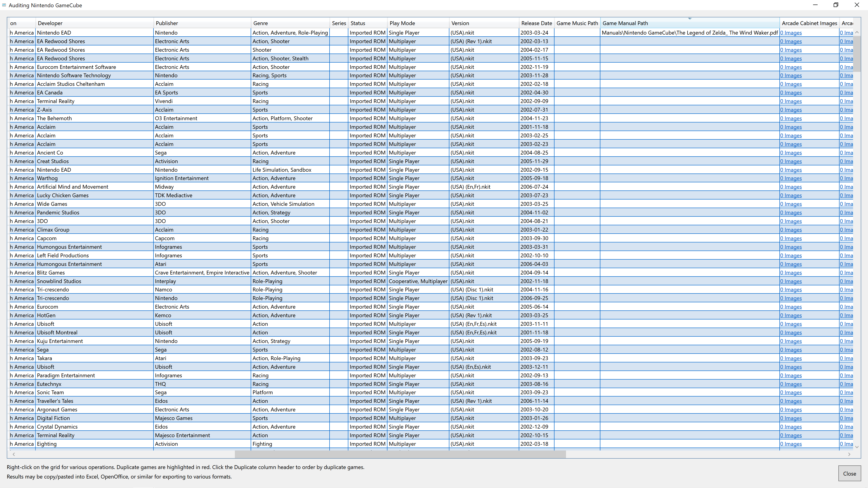Sort by the Publisher column header
Image resolution: width=868 pixels, height=488 pixels.
pyautogui.click(x=202, y=23)
